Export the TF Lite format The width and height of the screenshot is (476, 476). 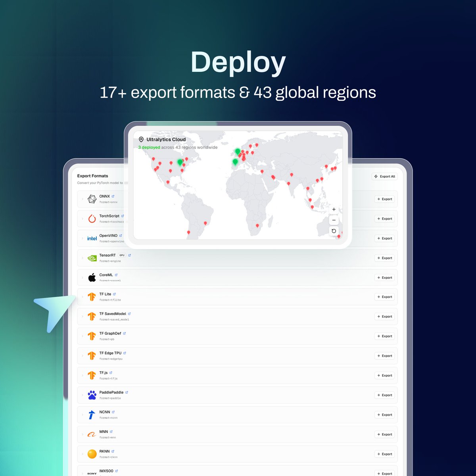[385, 297]
